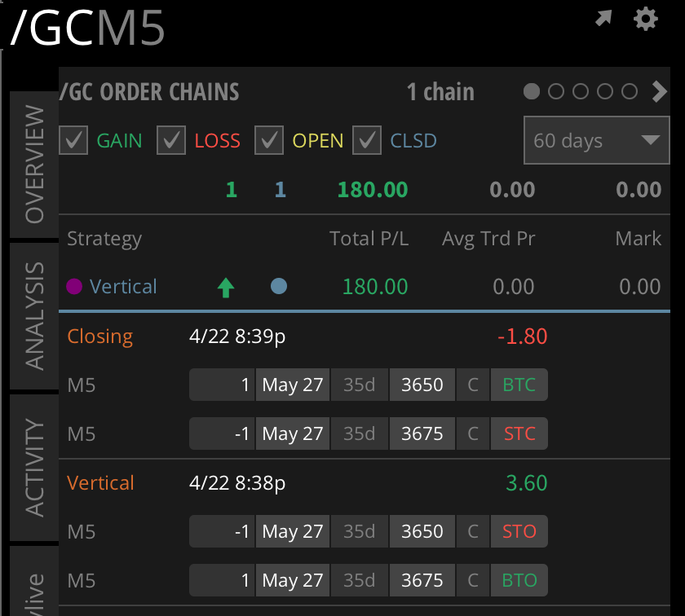Click the magenta dot beside Vertical strategy
Screen dimensions: 685x616
(76, 287)
